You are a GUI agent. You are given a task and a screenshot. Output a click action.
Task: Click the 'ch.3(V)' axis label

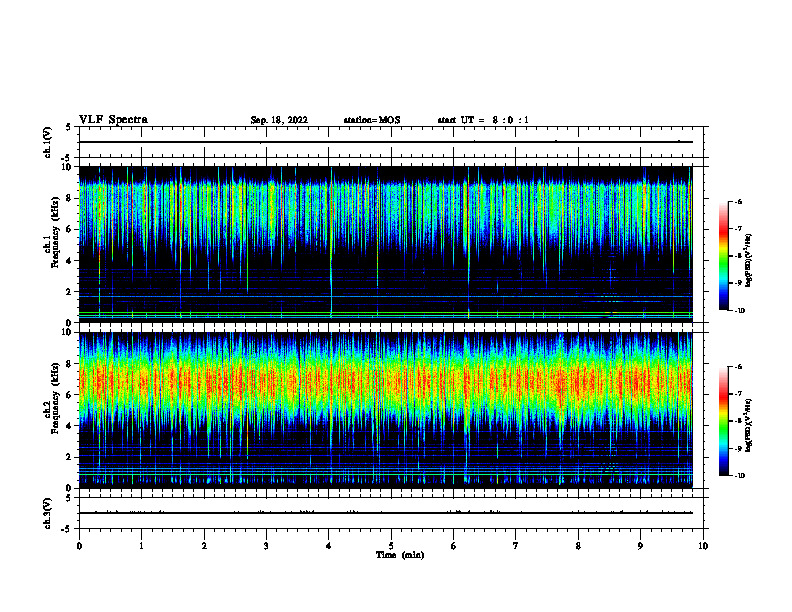coord(47,513)
